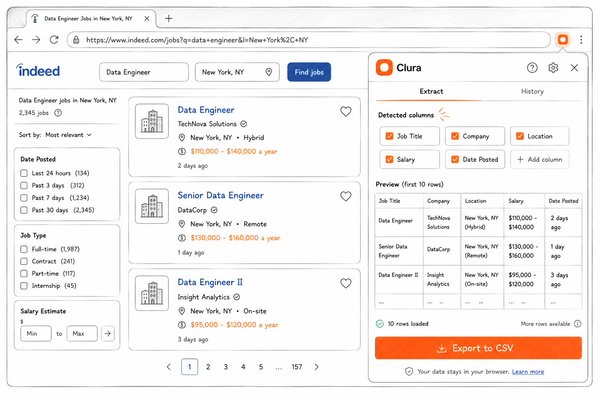
Task: Open the Learn more link
Action: point(528,372)
